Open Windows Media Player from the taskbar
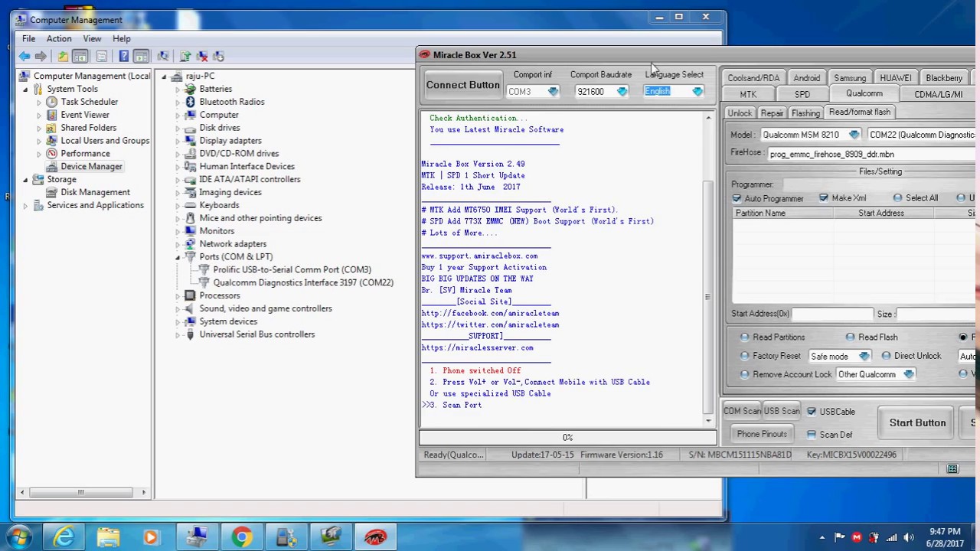The image size is (980, 551). point(151,537)
